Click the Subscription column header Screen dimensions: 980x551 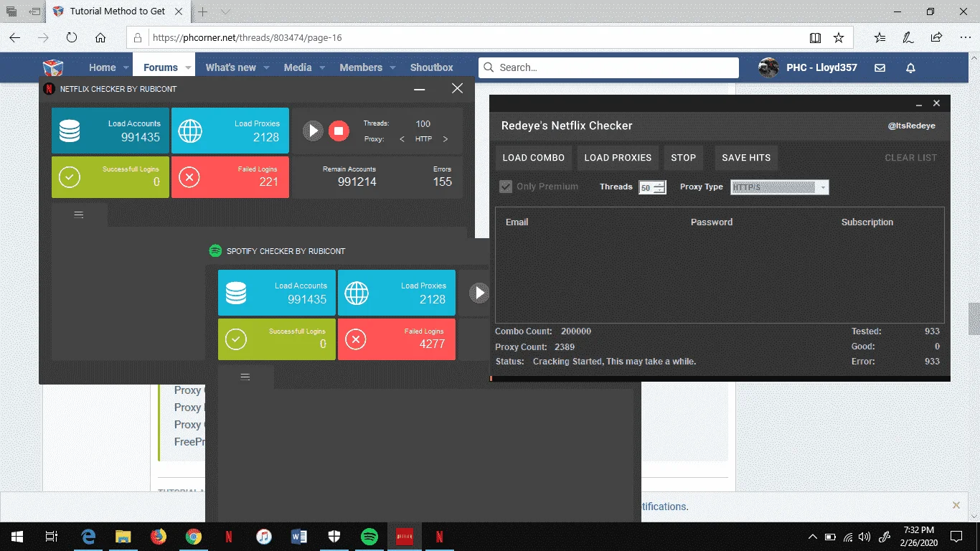(x=867, y=222)
